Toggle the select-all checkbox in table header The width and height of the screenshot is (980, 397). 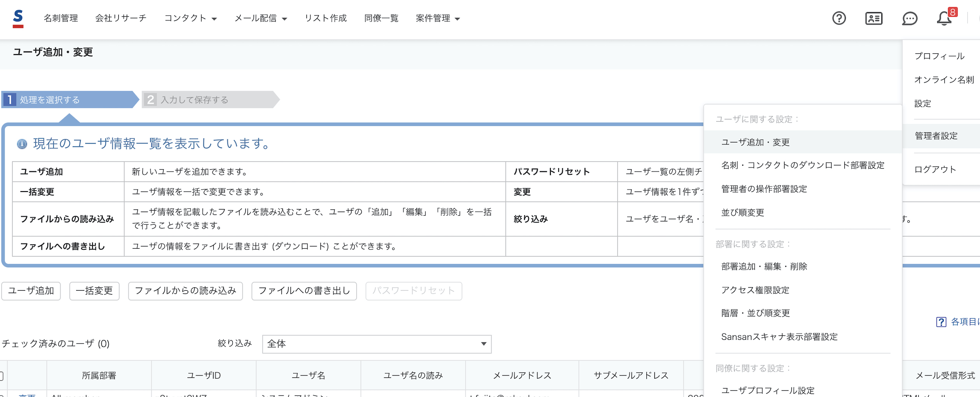click(x=2, y=376)
